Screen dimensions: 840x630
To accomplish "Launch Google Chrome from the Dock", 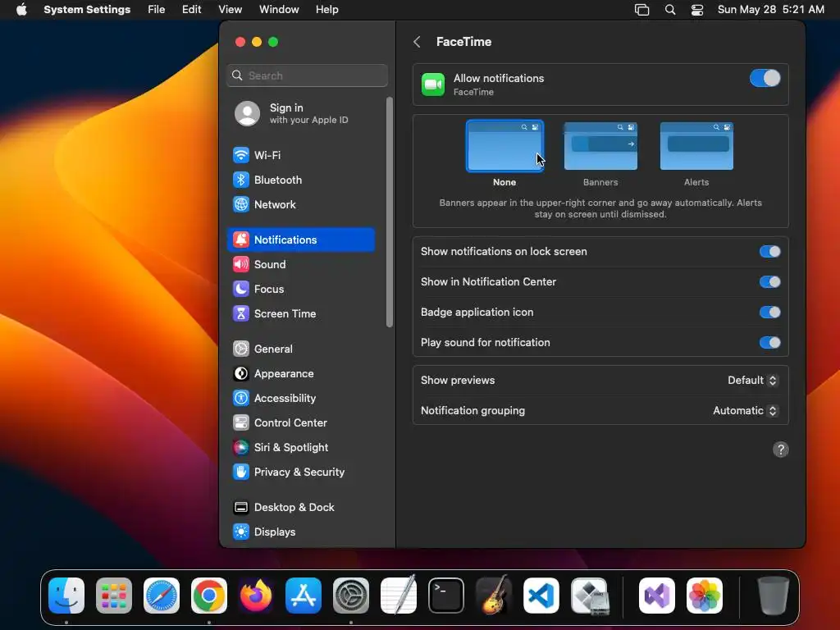I will 209,596.
